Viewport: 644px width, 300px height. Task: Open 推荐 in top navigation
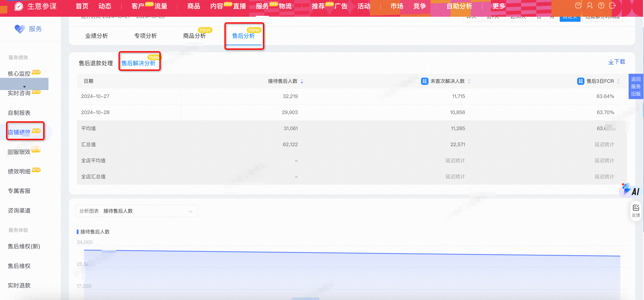(318, 6)
